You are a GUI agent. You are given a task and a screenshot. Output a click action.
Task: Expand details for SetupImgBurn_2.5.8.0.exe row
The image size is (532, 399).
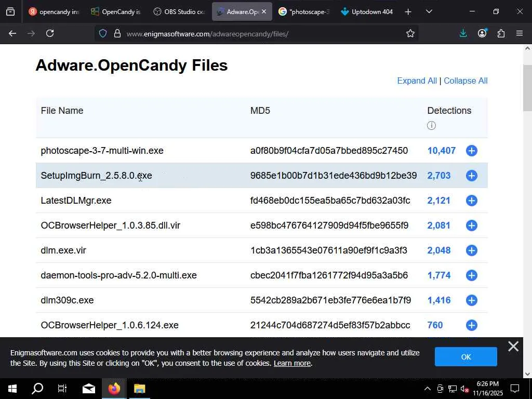pyautogui.click(x=472, y=176)
